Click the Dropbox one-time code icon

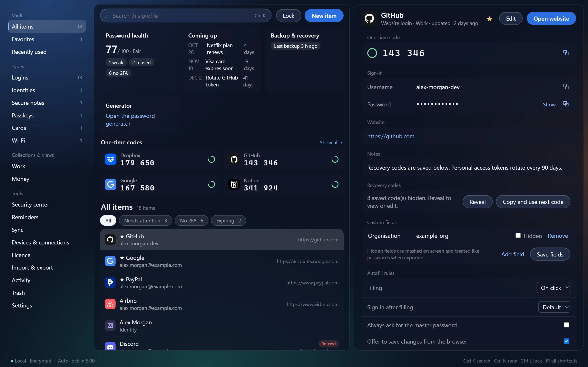click(110, 159)
